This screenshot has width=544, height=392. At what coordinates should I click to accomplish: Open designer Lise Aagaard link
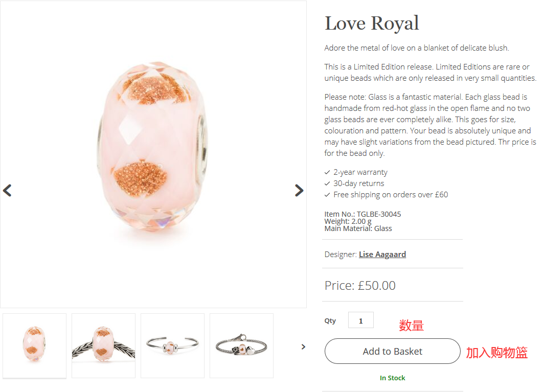[382, 254]
